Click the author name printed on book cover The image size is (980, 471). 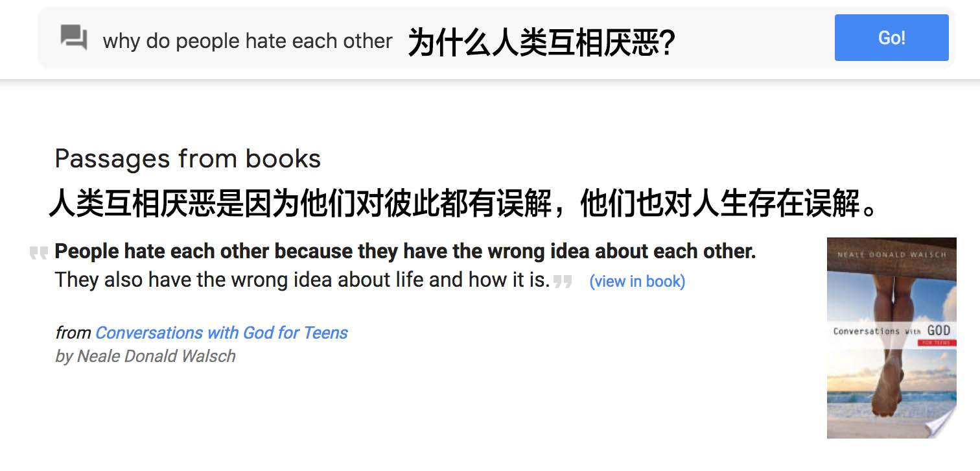(x=891, y=255)
